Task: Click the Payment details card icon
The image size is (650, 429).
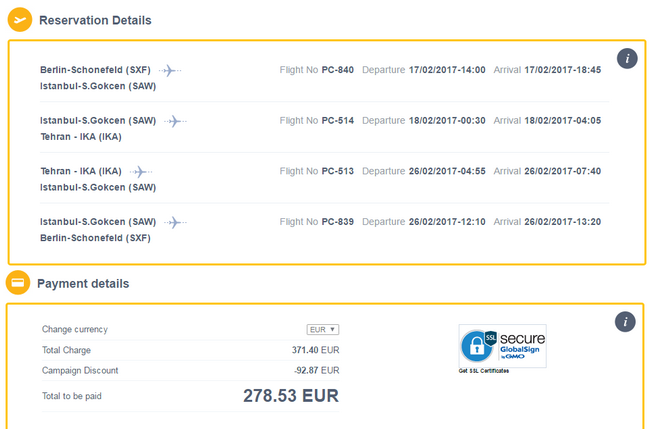Action: [x=18, y=283]
